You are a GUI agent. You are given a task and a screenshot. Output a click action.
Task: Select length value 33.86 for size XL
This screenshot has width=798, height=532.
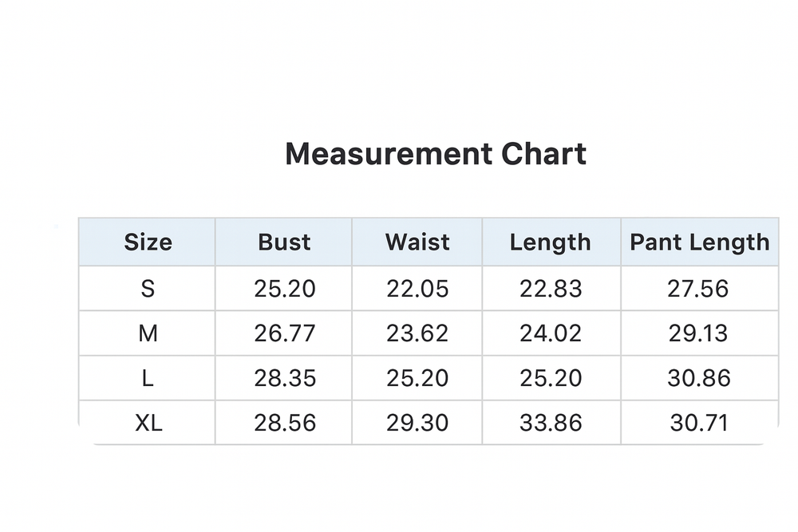(551, 423)
